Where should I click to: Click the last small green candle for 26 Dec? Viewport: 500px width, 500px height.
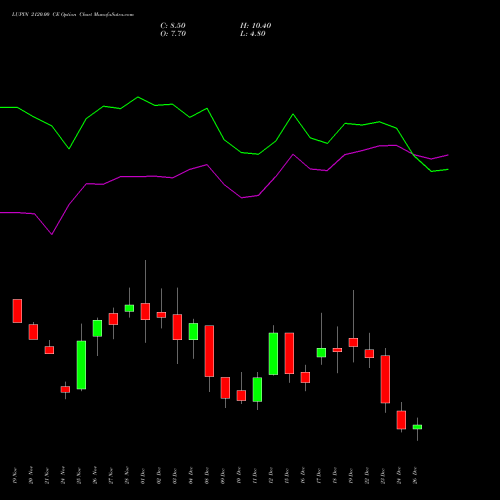pos(417,427)
